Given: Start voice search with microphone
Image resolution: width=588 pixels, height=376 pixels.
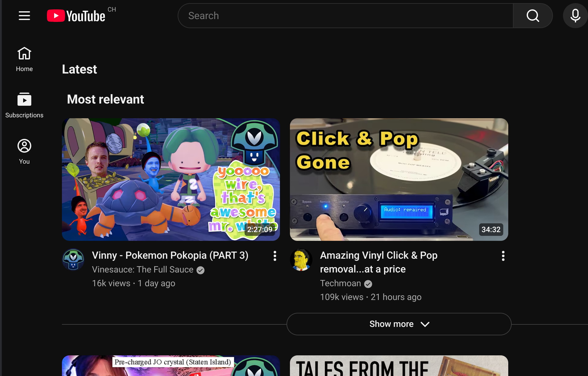Looking at the screenshot, I should tap(575, 16).
